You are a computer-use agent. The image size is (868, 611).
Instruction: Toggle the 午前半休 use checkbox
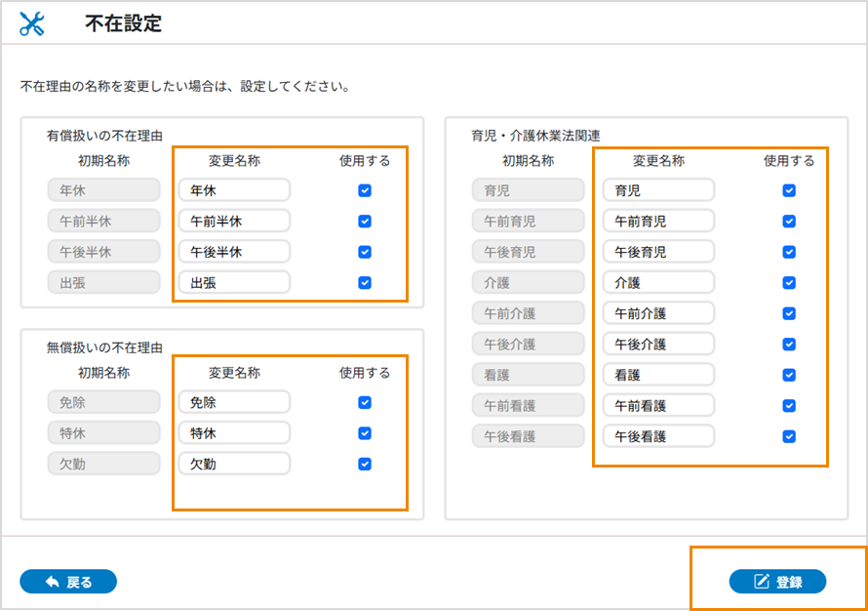(x=365, y=222)
